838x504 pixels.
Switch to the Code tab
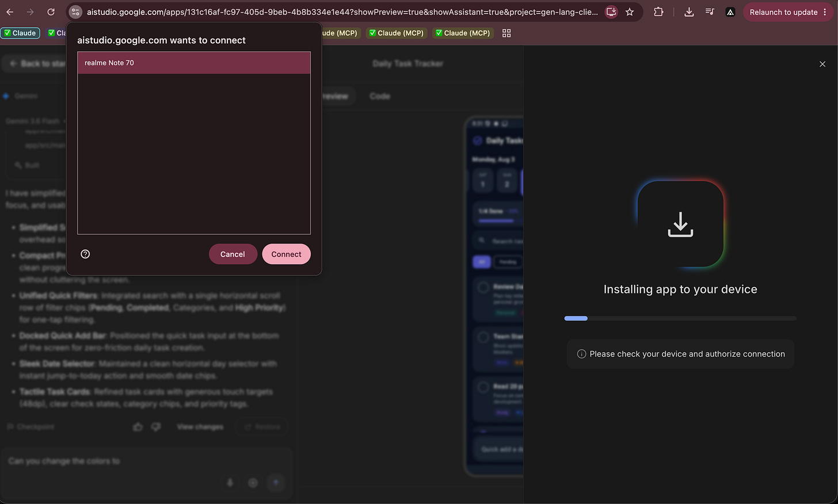(380, 96)
